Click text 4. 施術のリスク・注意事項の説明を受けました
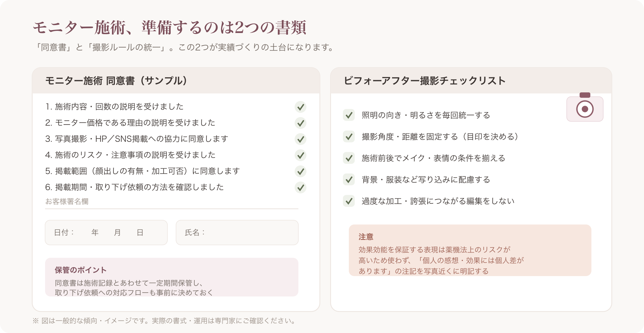Viewport: 644px width, 333px height. tap(130, 155)
